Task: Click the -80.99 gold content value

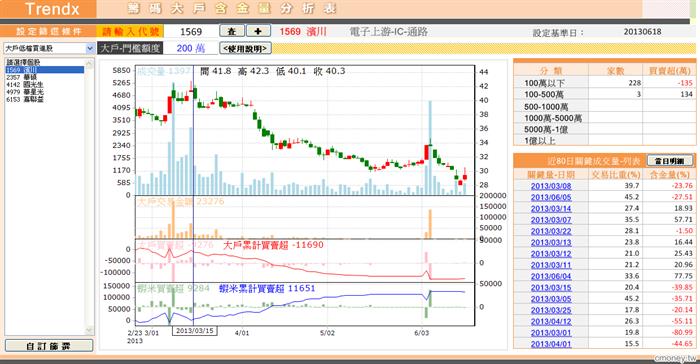Action: tap(682, 333)
